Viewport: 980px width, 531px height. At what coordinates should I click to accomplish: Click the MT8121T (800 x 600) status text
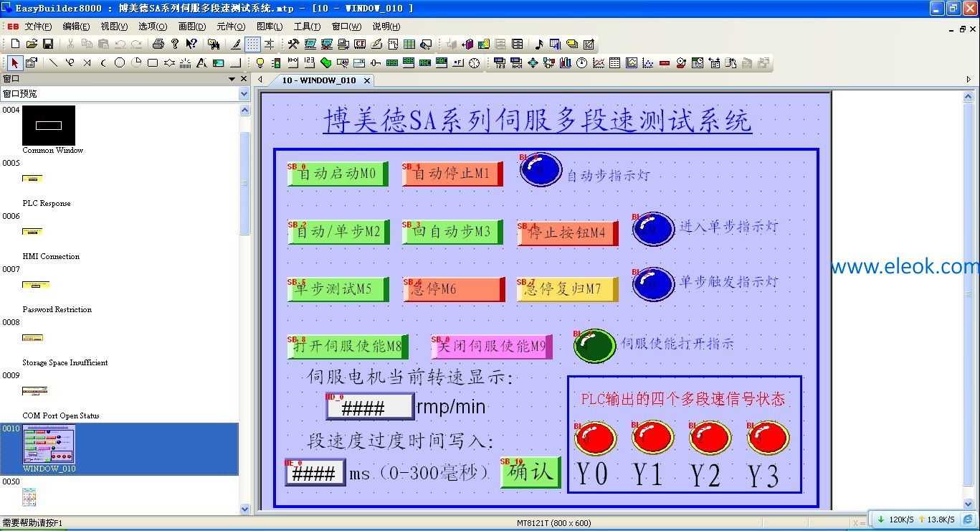click(554, 523)
